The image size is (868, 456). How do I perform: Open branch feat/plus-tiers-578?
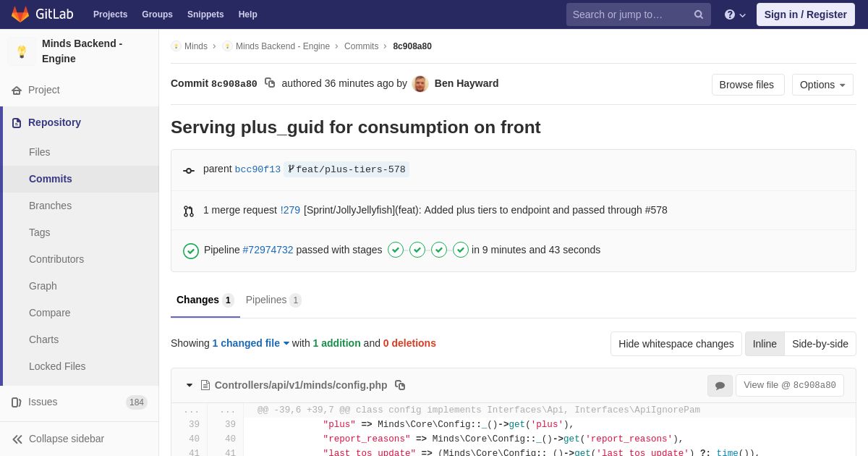[x=346, y=169]
